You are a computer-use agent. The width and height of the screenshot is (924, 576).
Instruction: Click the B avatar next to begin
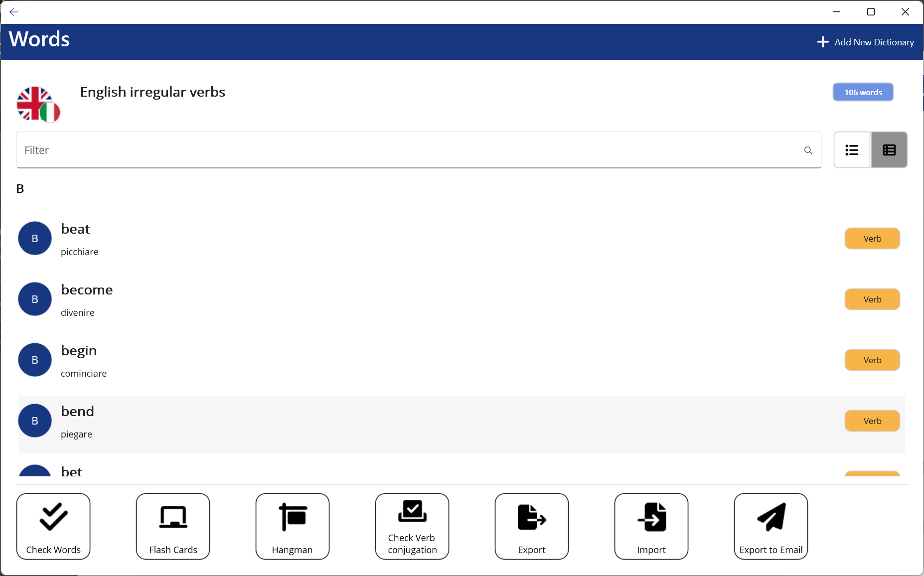click(x=35, y=360)
